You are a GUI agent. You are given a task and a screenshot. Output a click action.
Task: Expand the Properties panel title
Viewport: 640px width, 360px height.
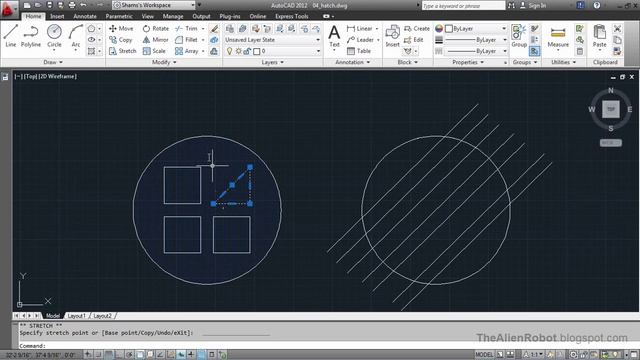click(468, 62)
